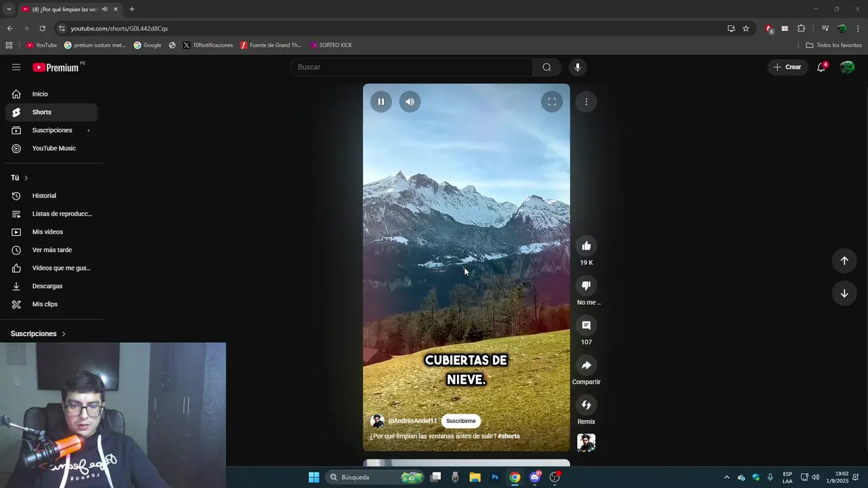Click the youtube.com/shorts address bar URL
Image resolution: width=868 pixels, height=488 pixels.
tap(119, 28)
